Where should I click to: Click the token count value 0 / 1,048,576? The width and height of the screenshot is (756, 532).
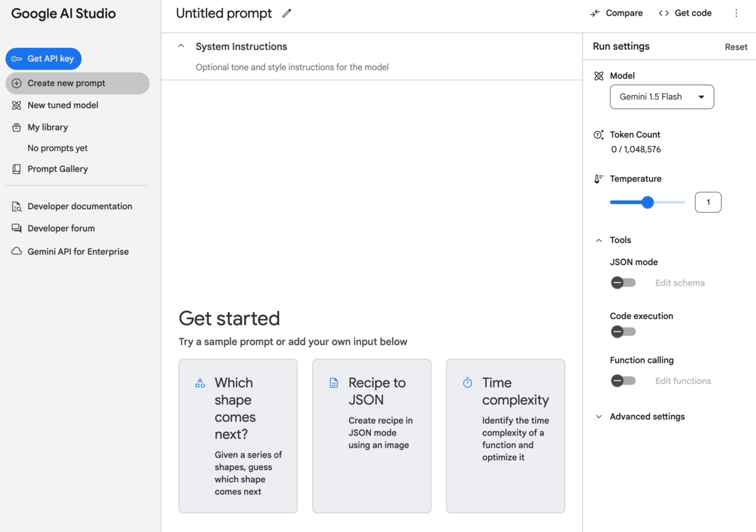[636, 150]
